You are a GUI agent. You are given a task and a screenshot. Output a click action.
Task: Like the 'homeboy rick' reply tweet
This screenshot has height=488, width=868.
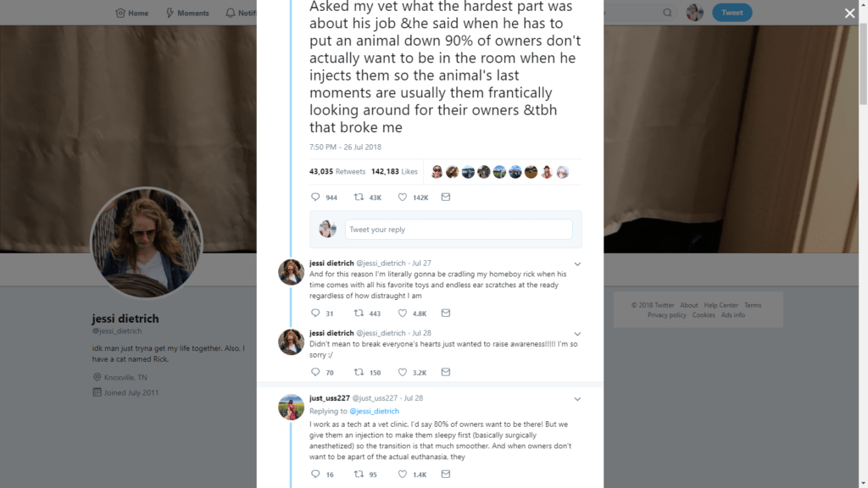pyautogui.click(x=403, y=313)
